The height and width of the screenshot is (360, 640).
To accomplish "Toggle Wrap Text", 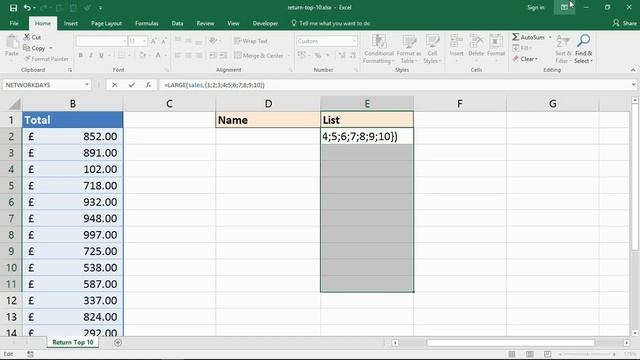I will pyautogui.click(x=251, y=41).
